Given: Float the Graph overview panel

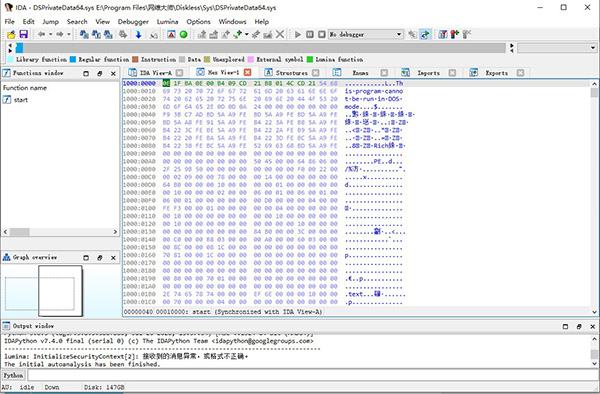Looking at the screenshot, I should click(99, 258).
